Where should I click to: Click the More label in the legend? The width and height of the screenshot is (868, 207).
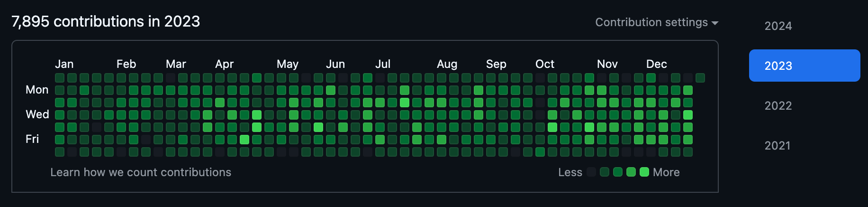coord(666,172)
